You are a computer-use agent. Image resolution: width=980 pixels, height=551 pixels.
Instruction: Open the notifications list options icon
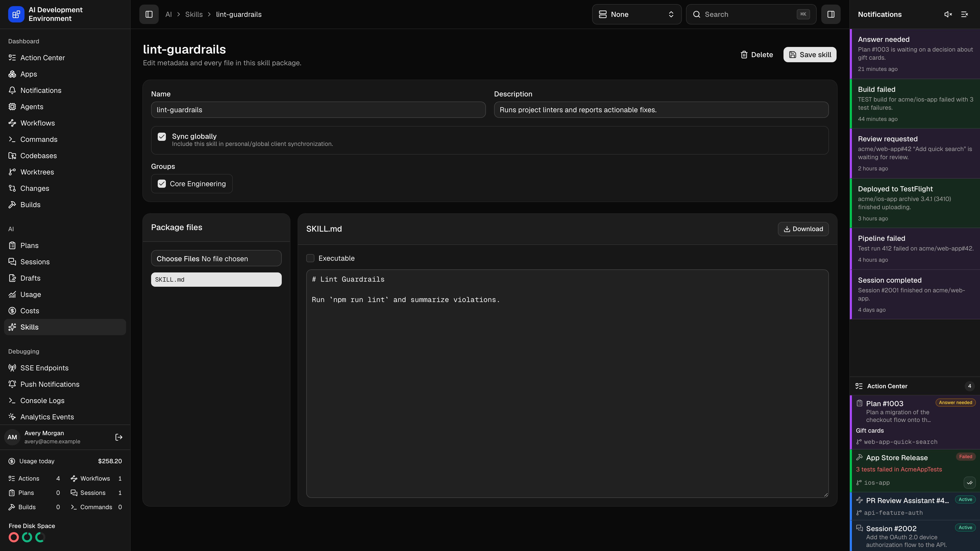[964, 15]
